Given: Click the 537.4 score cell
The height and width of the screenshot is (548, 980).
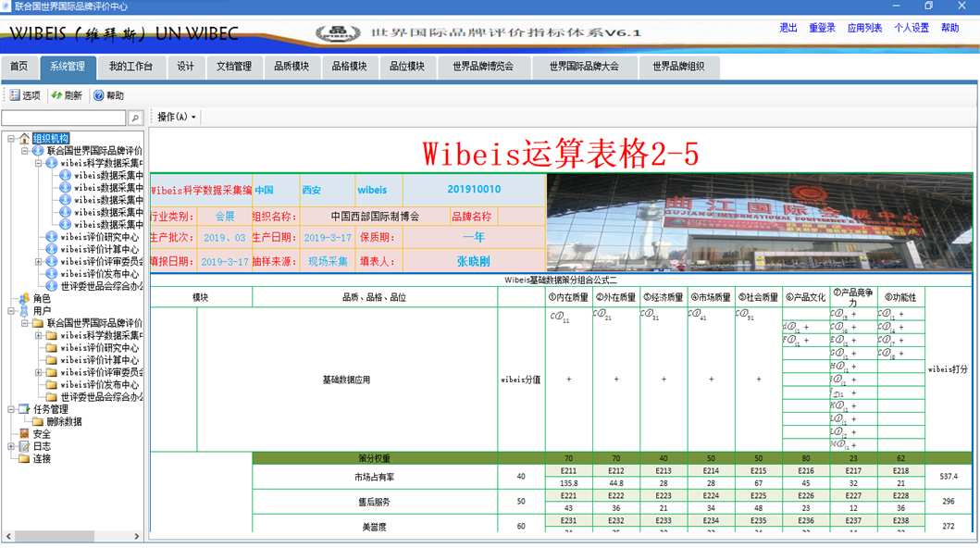Looking at the screenshot, I should 949,477.
